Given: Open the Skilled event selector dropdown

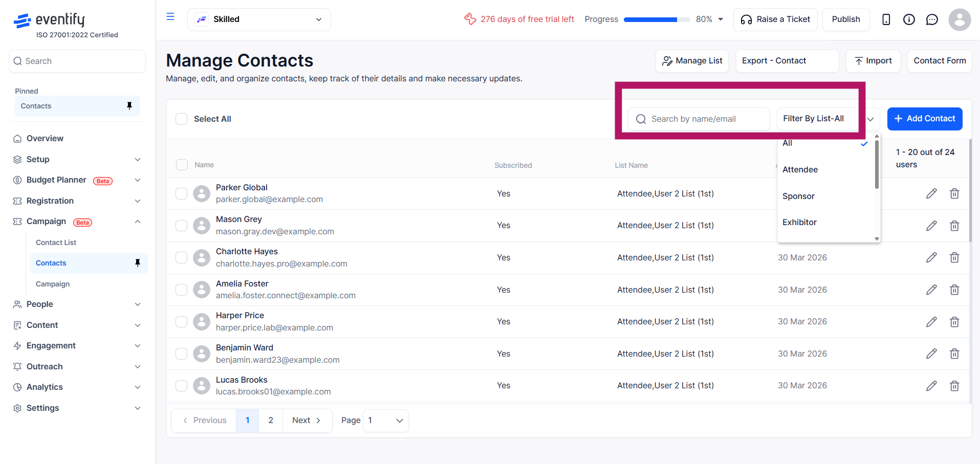Looking at the screenshot, I should pyautogui.click(x=259, y=19).
